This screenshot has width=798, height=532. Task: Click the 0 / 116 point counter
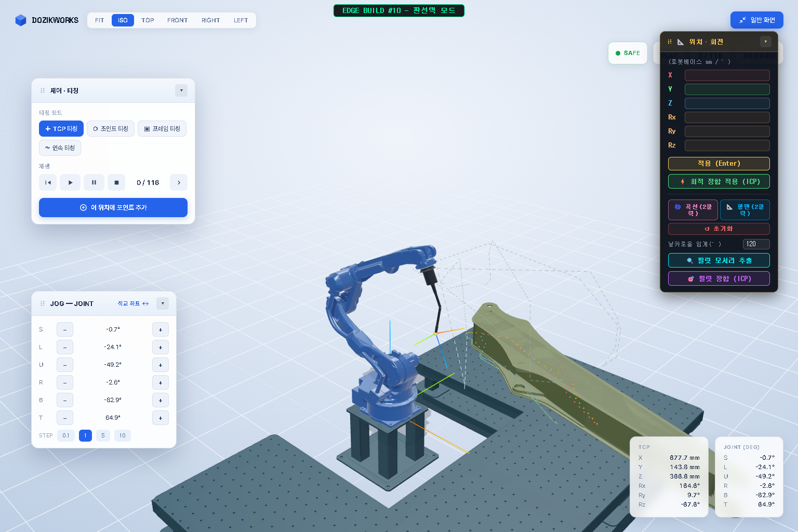pos(148,182)
